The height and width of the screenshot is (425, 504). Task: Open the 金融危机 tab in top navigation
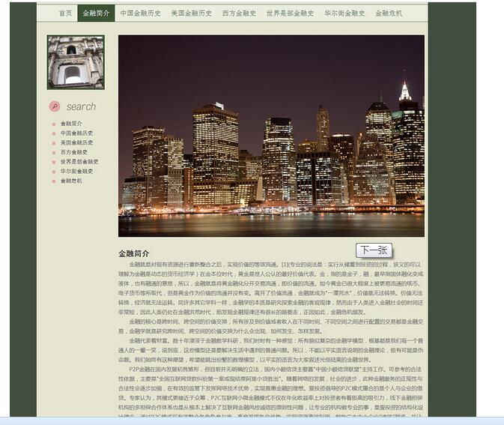point(389,13)
